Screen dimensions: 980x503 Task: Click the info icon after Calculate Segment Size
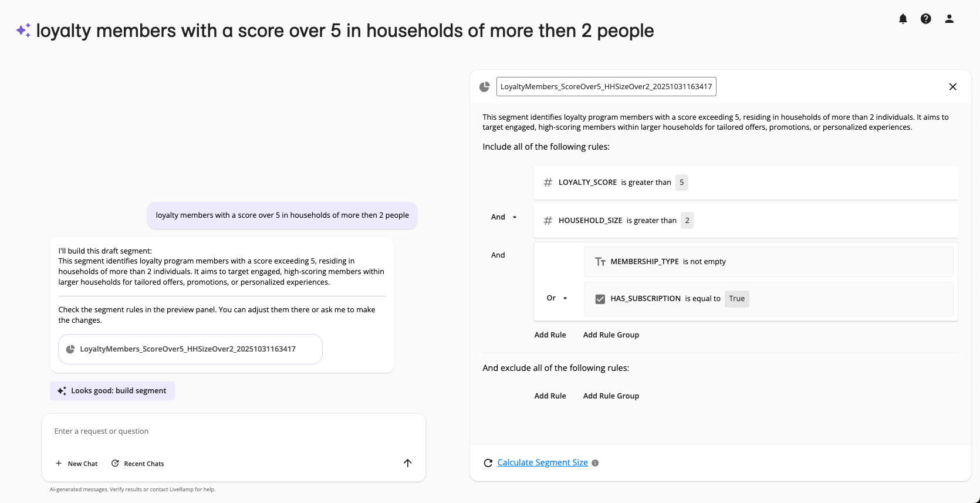pyautogui.click(x=595, y=463)
